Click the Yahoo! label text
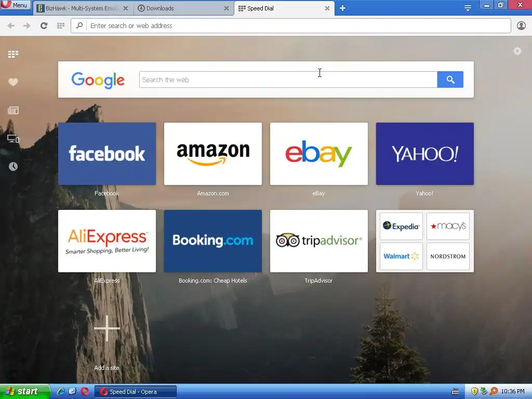This screenshot has width=532, height=399. tap(424, 193)
